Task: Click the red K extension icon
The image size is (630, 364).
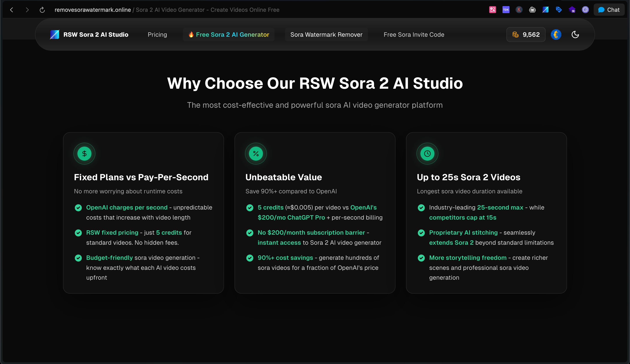Action: point(519,10)
